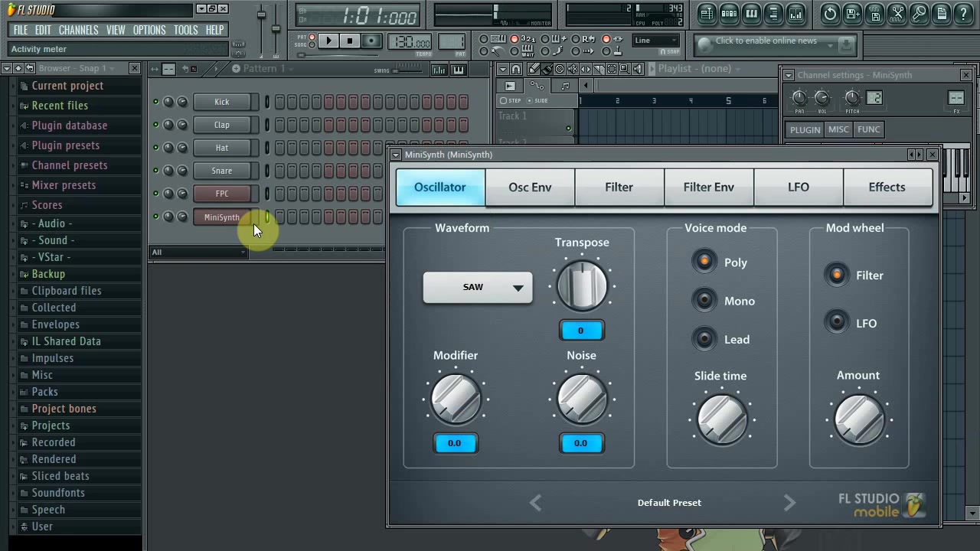Screen dimensions: 980x551
Task: Open the SAW waveform dropdown
Action: point(478,288)
